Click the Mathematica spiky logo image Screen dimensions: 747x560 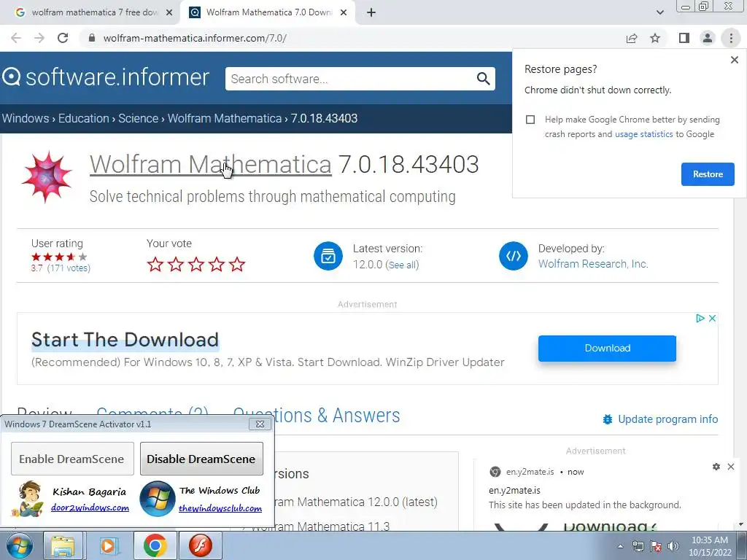[x=46, y=176]
